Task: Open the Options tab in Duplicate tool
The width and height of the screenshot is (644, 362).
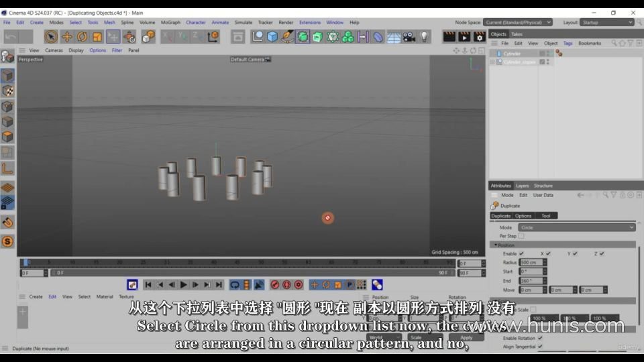Action: (523, 216)
